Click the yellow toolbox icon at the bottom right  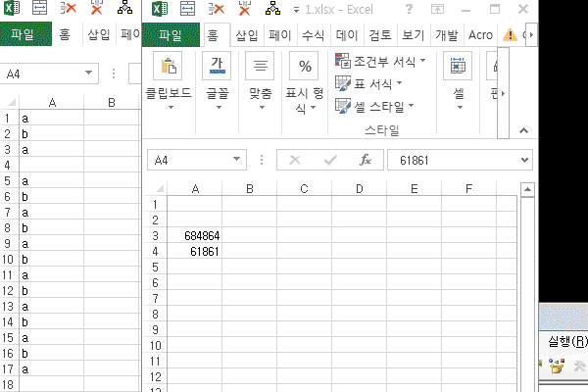(557, 366)
